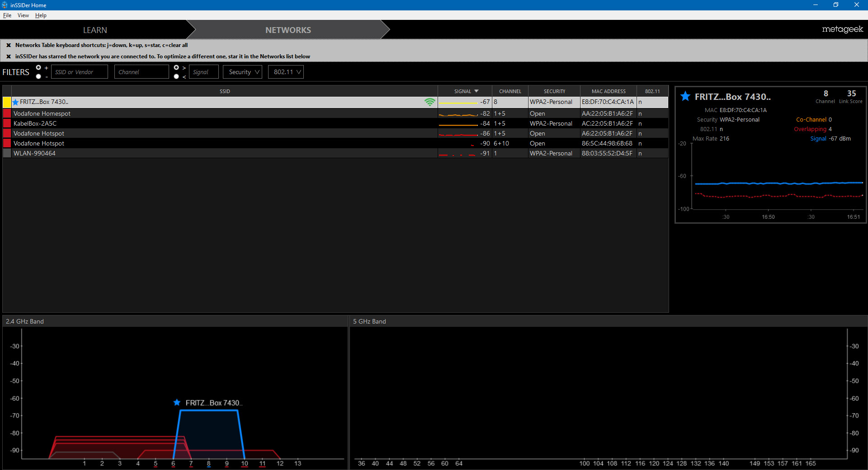868x470 pixels.
Task: Sort the table by SECURITY column
Action: [x=554, y=91]
